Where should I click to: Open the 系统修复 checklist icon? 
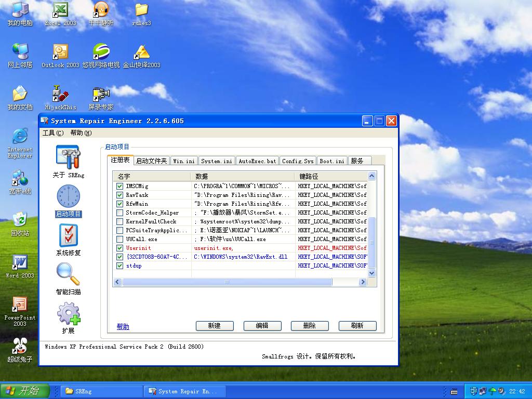tap(68, 236)
